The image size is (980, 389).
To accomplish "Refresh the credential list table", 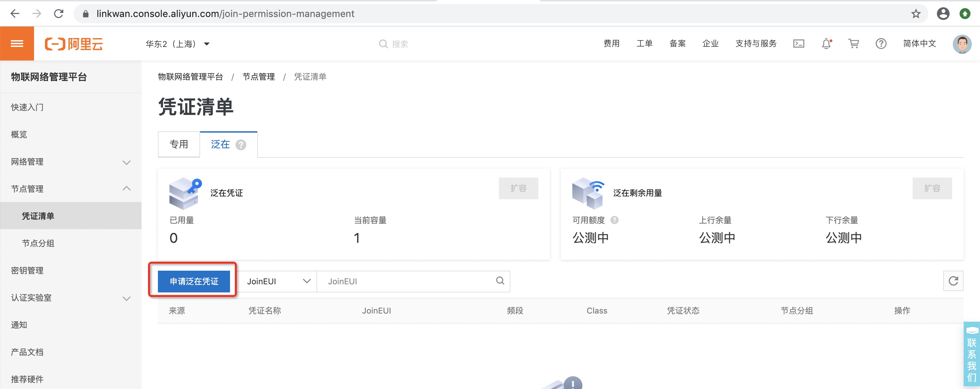I will (953, 281).
